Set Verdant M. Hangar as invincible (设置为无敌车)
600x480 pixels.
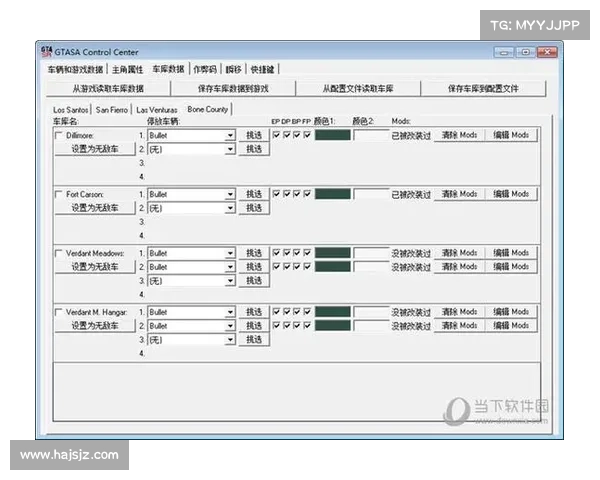95,326
